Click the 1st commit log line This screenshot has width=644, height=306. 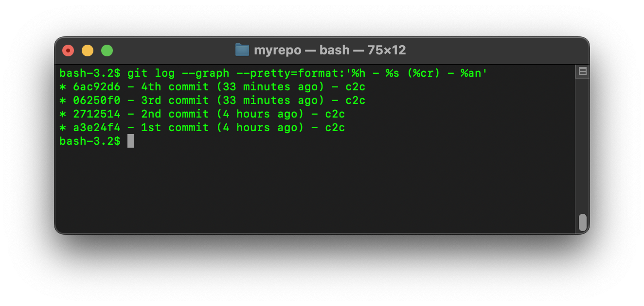tap(202, 128)
